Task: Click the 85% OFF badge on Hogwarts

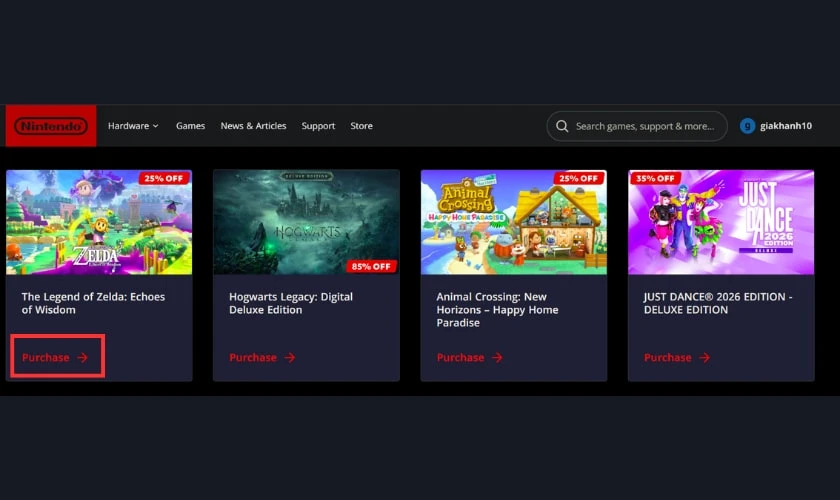Action: [371, 266]
